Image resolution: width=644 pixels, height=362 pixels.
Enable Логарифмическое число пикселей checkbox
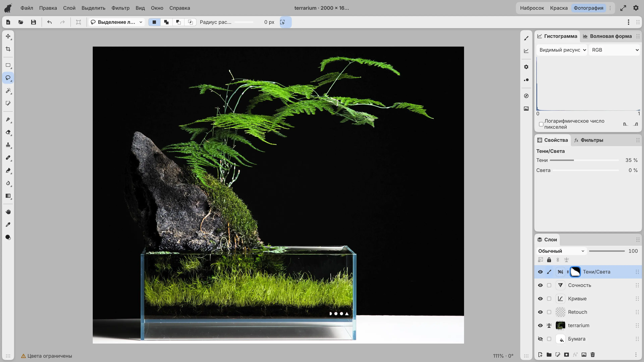point(541,124)
